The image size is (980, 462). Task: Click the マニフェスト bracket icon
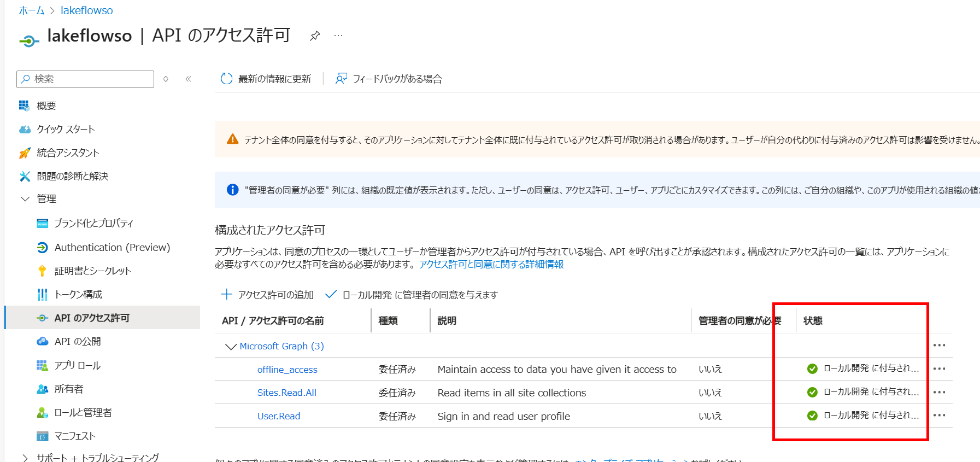pyautogui.click(x=42, y=436)
